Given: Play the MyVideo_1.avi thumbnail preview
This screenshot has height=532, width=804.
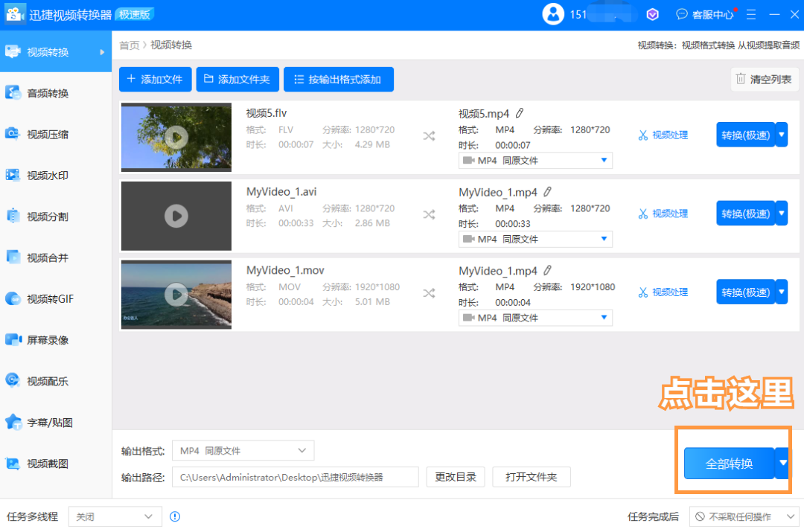Looking at the screenshot, I should coord(176,216).
